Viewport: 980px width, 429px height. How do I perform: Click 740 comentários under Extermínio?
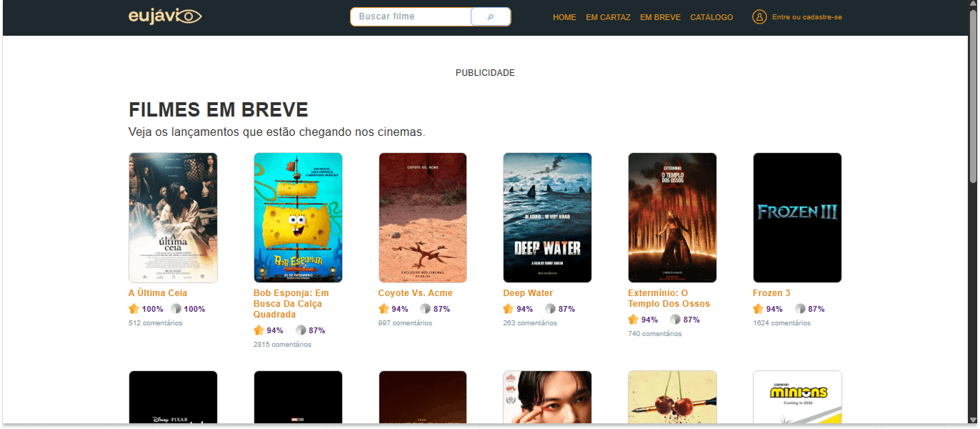[x=655, y=334]
